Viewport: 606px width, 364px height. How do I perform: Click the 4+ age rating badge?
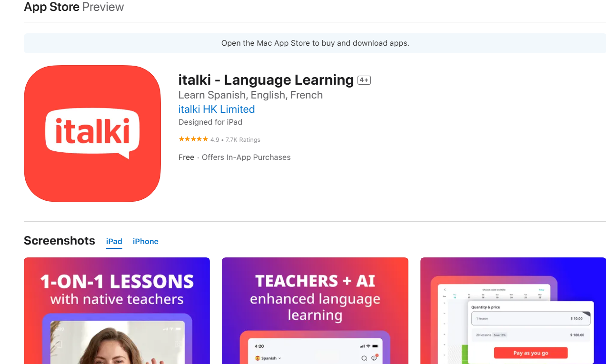click(x=364, y=80)
